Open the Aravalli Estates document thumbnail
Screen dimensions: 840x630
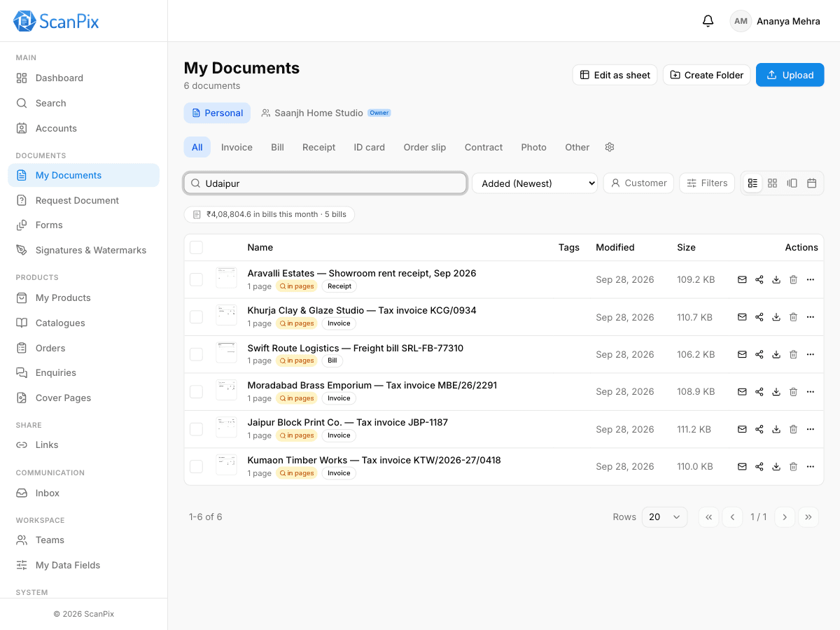tap(226, 278)
